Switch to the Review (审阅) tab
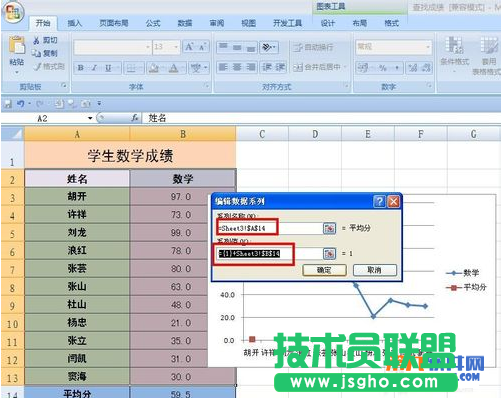501x398 pixels. click(217, 23)
